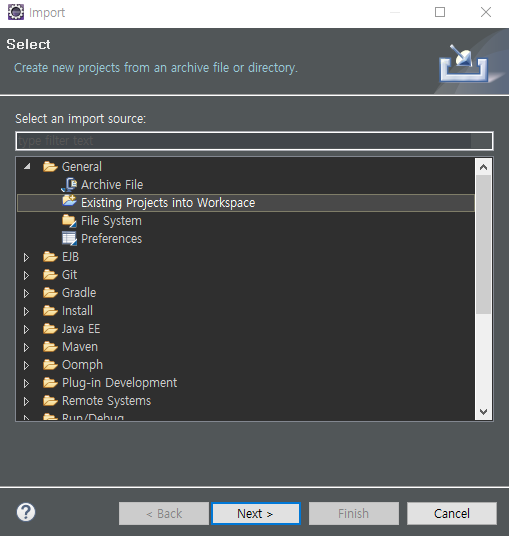This screenshot has width=509, height=536.
Task: Select the Preferences import entry
Action: pyautogui.click(x=111, y=239)
